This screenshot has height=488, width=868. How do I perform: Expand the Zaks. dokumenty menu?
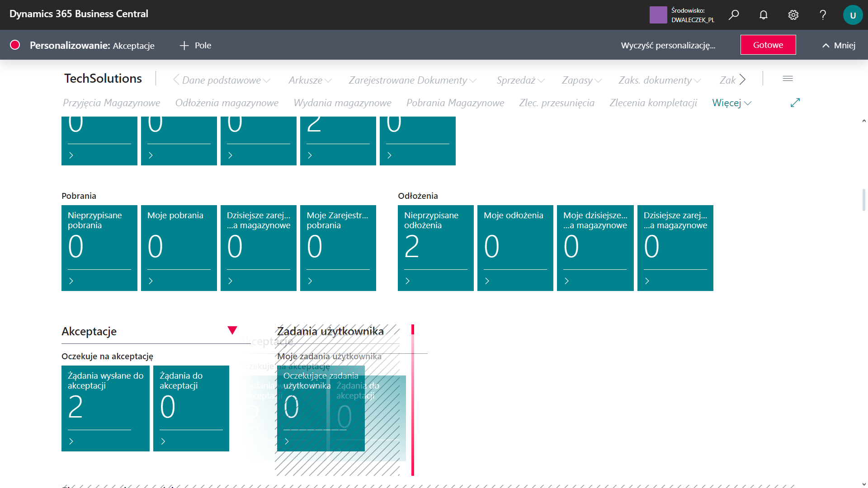[x=660, y=80]
